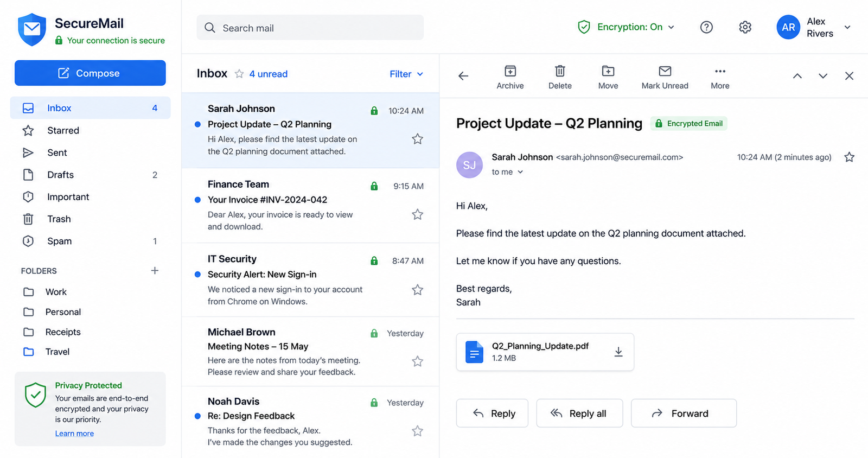Archive the open email
Screen dimensions: 868x458
(510, 78)
